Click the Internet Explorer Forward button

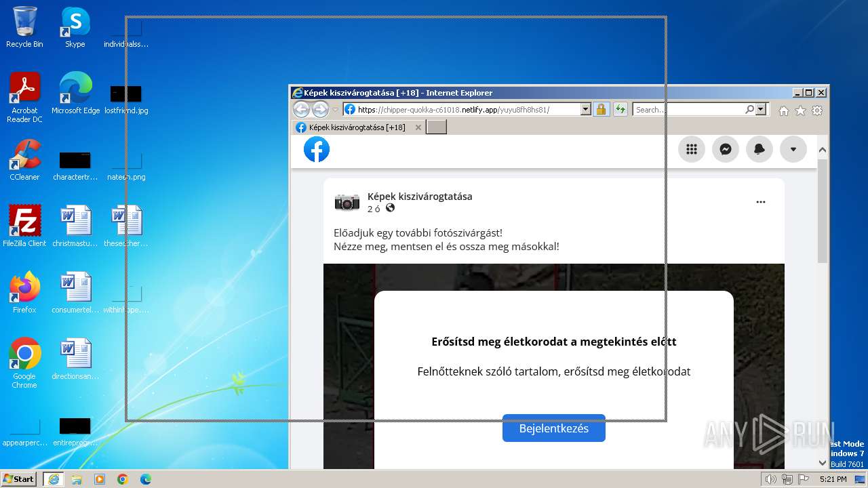tap(320, 109)
